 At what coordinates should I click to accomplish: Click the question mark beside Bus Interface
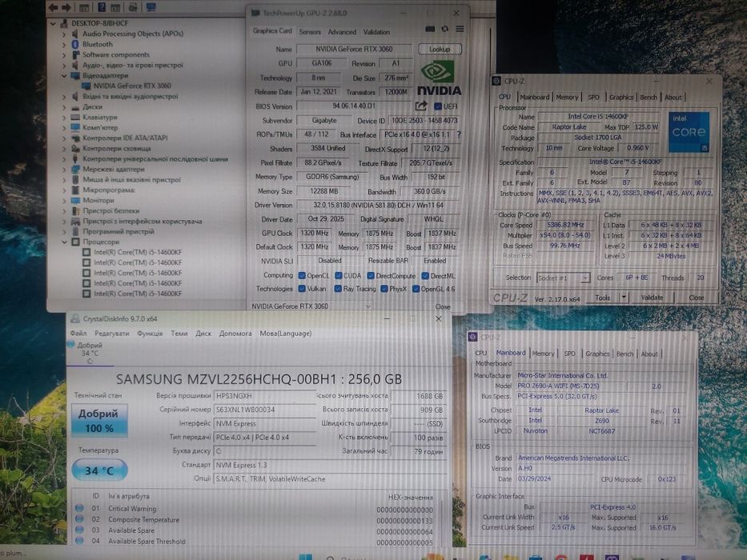[459, 134]
